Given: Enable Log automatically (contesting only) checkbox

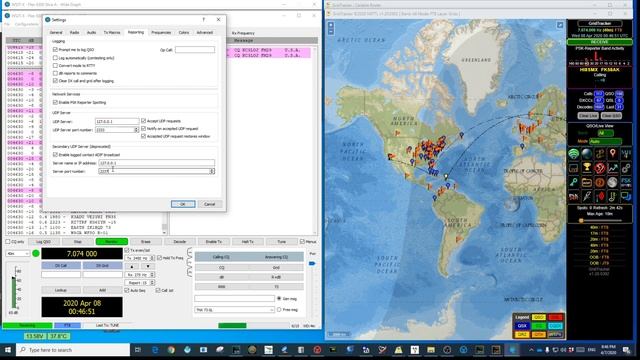Looking at the screenshot, I should coord(55,58).
